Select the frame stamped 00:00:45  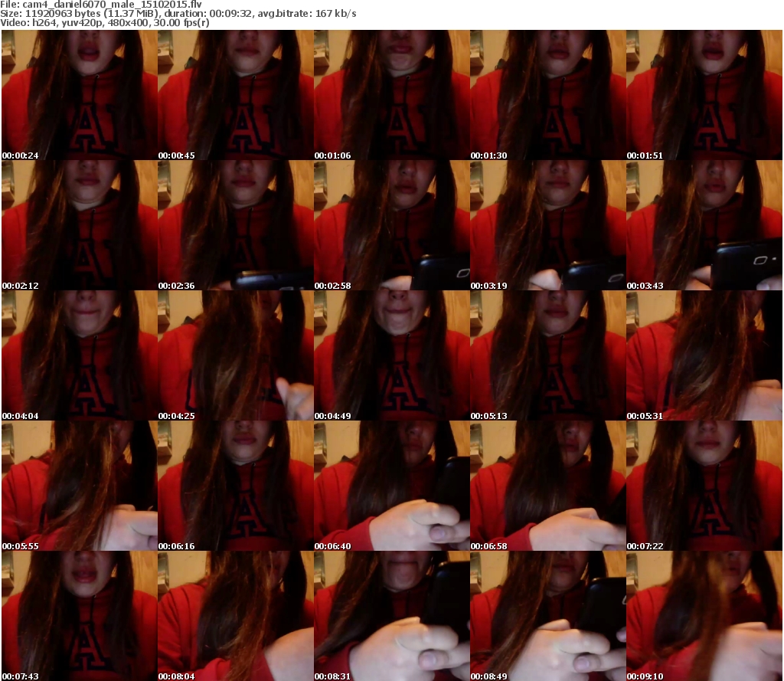236,95
